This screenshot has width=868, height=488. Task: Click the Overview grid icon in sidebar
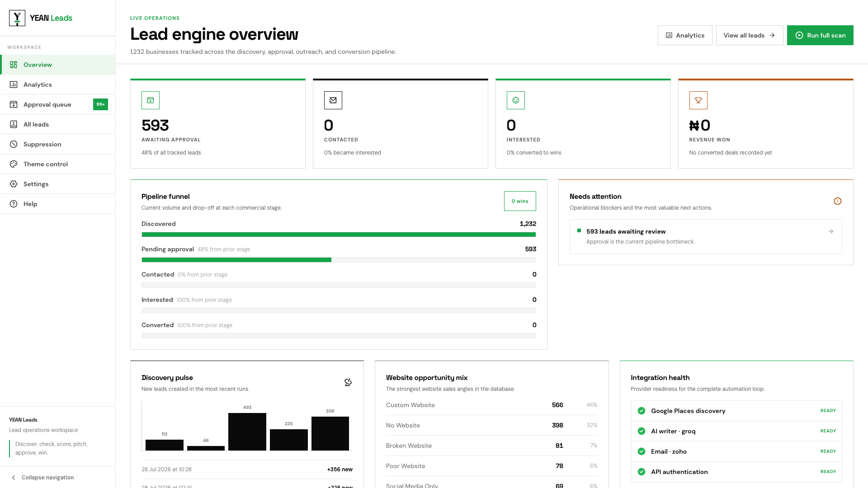pos(14,65)
